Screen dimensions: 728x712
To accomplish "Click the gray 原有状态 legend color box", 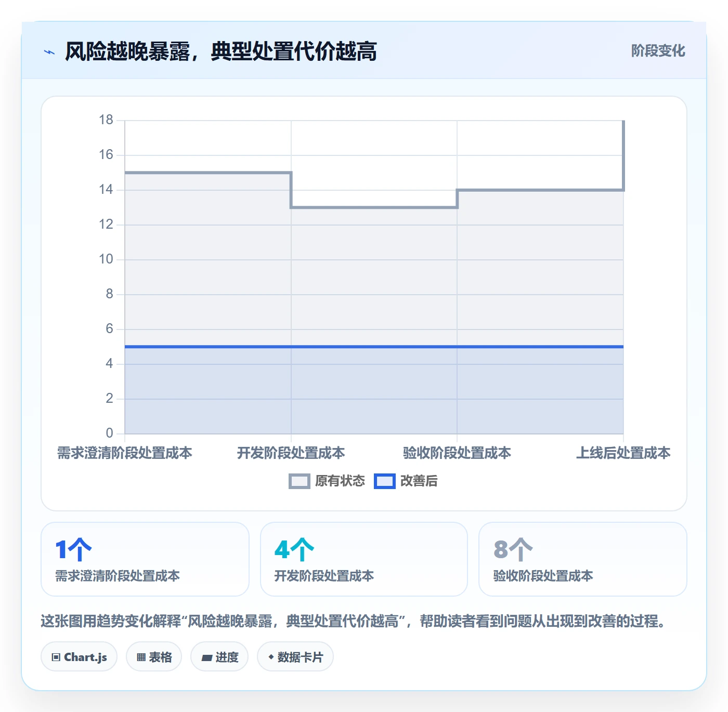I will (x=300, y=481).
